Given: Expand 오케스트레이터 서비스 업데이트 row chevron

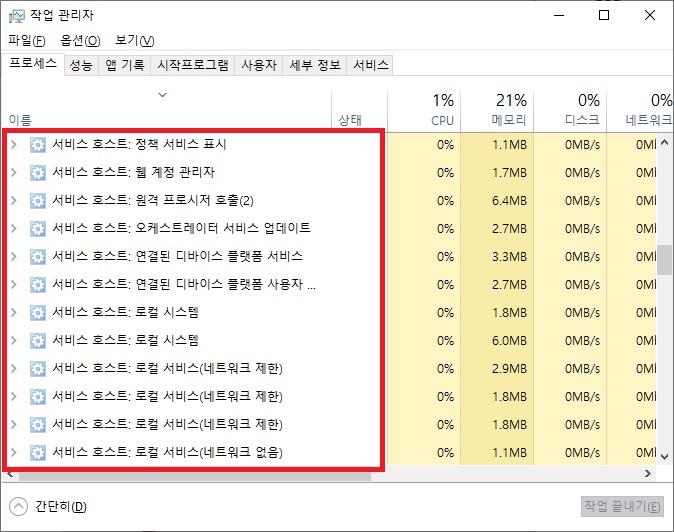Looking at the screenshot, I should pyautogui.click(x=14, y=229).
